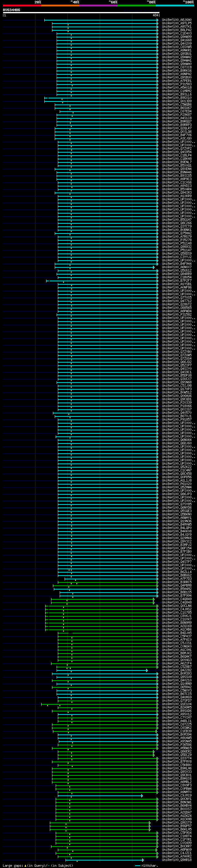
Task: Select the UniRef100_B0M394 label
Action: coord(177,735)
